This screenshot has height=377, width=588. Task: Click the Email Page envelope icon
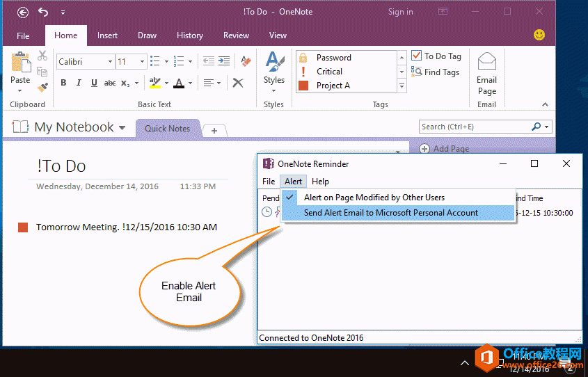486,63
